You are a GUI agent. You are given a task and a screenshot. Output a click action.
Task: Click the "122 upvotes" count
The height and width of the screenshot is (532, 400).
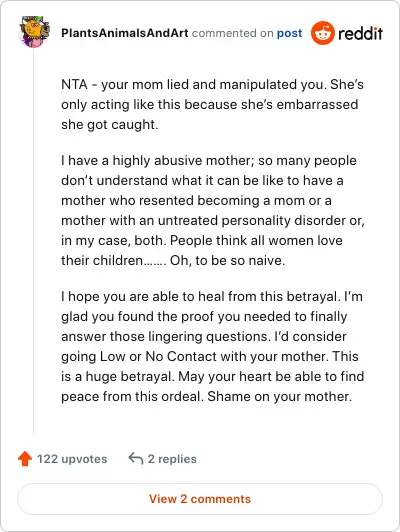pos(72,459)
